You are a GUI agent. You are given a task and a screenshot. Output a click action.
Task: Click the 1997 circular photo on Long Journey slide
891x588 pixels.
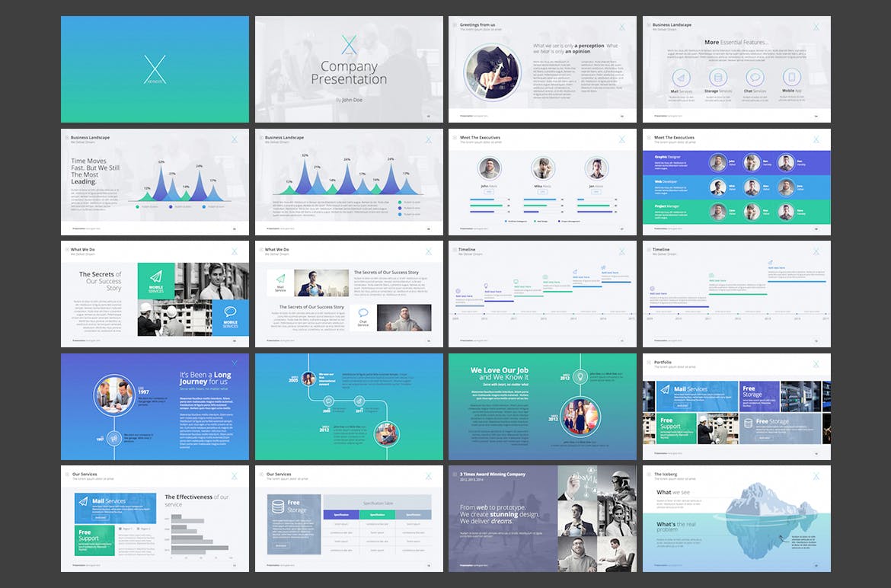point(113,393)
